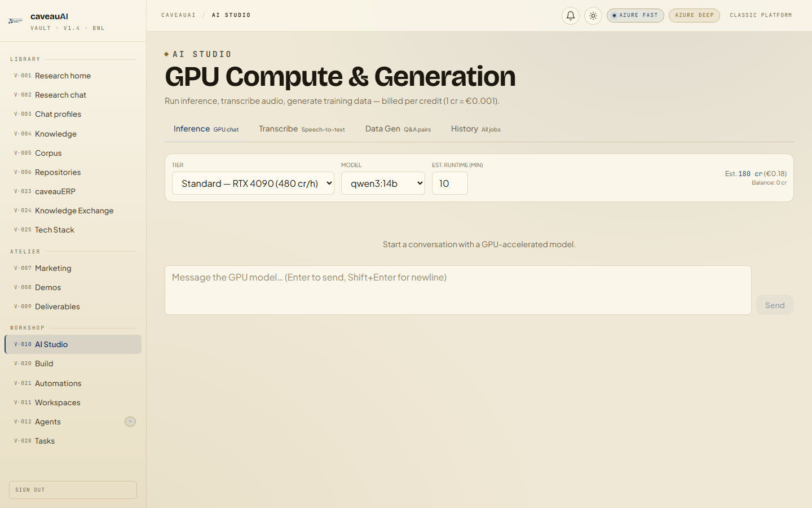Click the 'GPU Compute & Generation' heading
812x508 pixels.
pos(340,76)
